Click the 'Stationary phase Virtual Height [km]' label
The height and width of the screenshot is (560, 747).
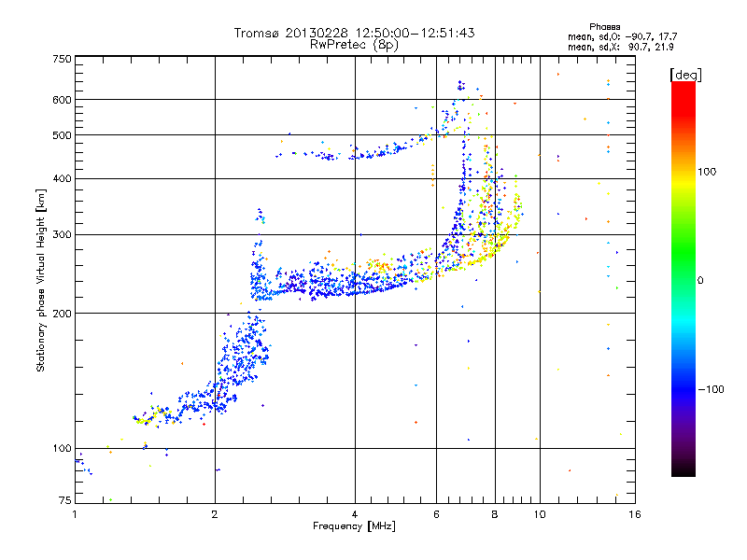(x=40, y=280)
